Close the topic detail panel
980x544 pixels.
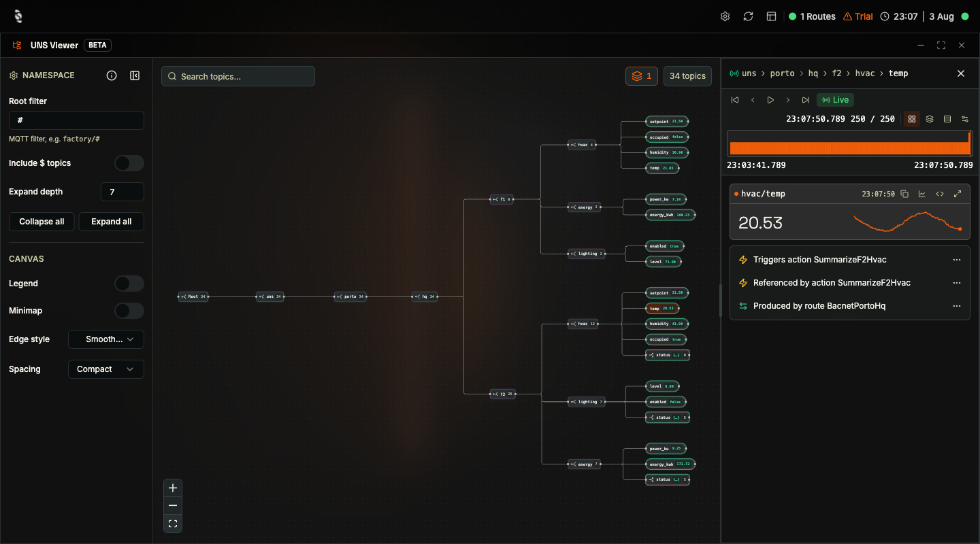pos(961,73)
